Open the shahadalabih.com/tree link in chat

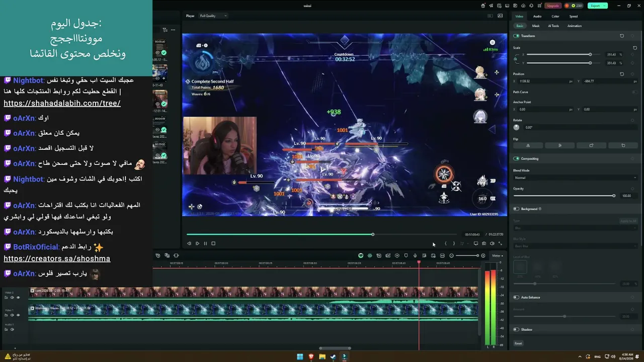tap(62, 104)
